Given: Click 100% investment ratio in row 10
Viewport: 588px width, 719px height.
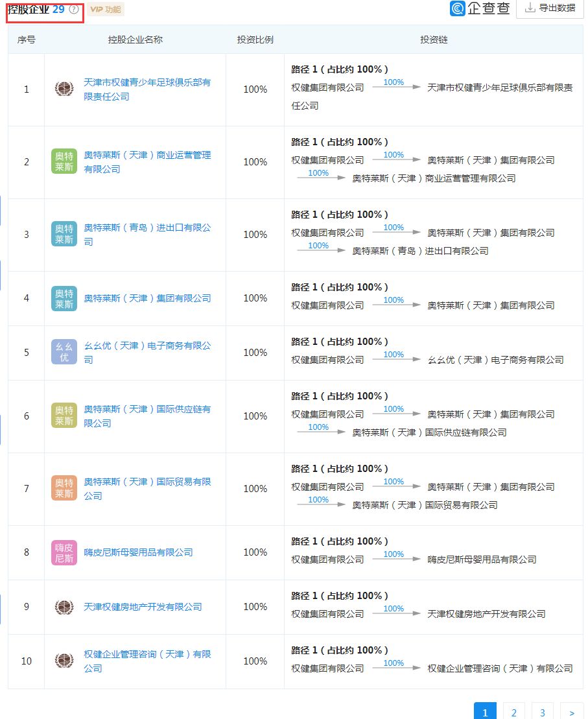Looking at the screenshot, I should pos(255,661).
